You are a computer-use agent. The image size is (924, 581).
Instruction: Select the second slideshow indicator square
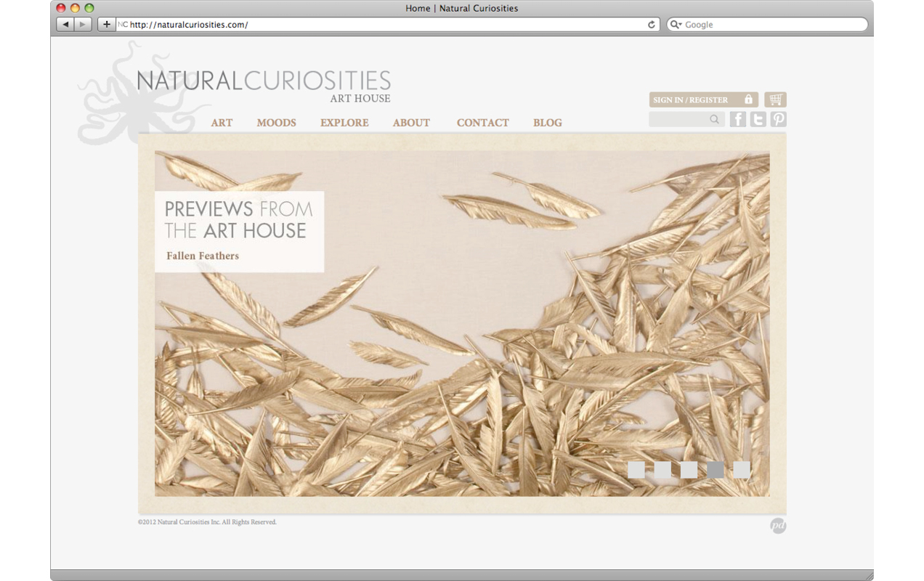coord(662,470)
